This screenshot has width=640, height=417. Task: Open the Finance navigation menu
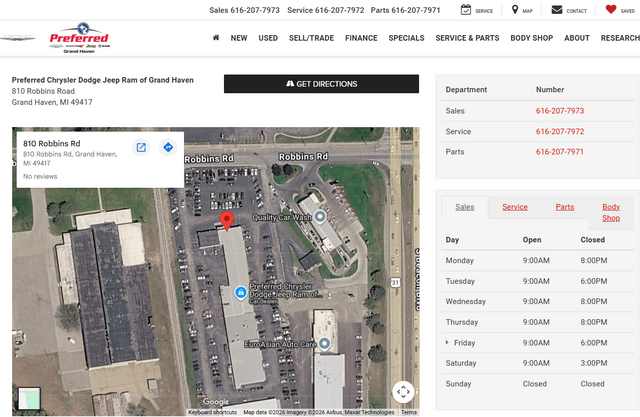[361, 38]
